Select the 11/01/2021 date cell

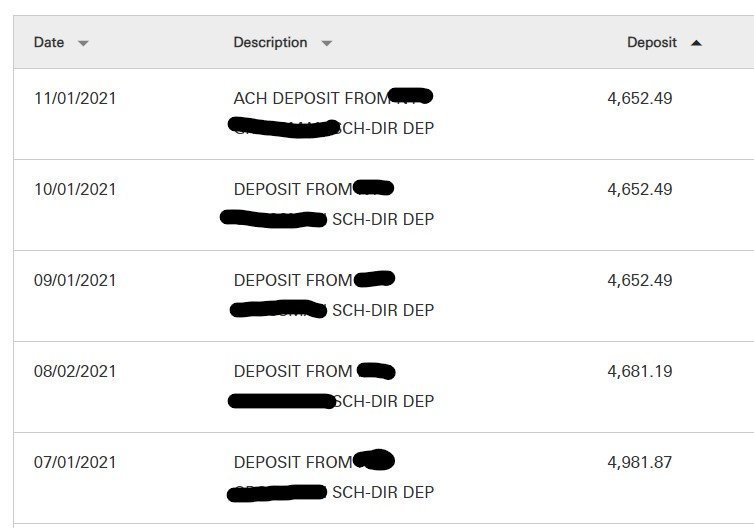click(x=75, y=98)
